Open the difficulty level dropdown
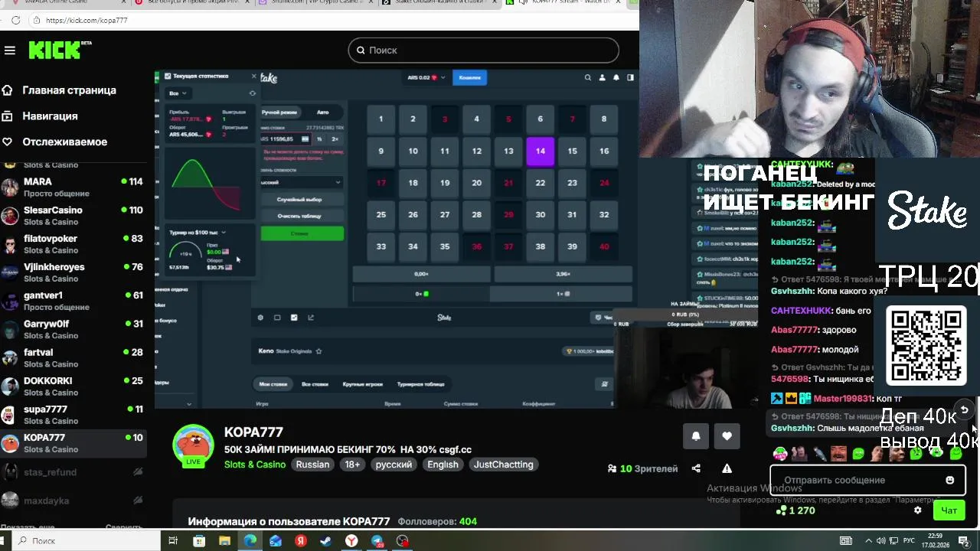Viewport: 980px width, 551px height. tap(301, 182)
